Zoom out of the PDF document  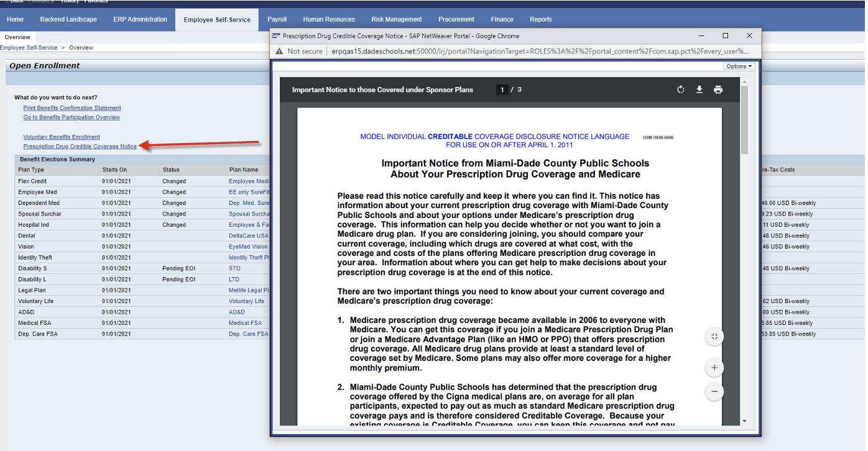click(714, 391)
